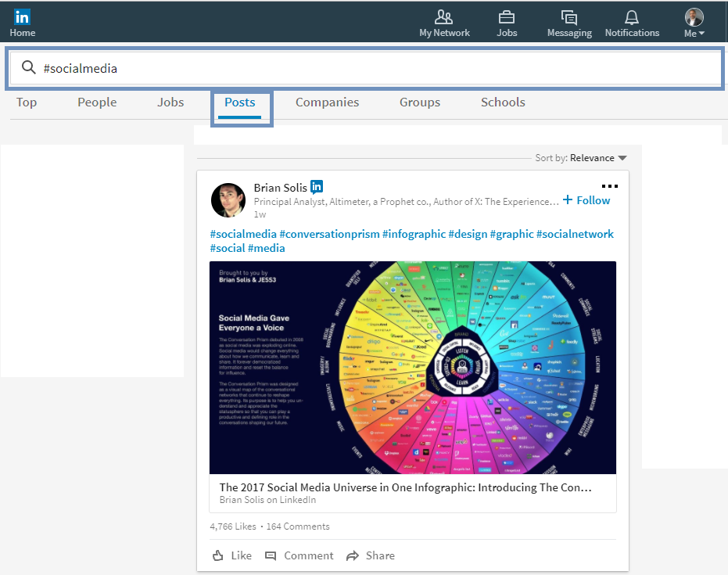Switch to the Companies tab
Screen dimensions: 728x575
pyautogui.click(x=327, y=102)
